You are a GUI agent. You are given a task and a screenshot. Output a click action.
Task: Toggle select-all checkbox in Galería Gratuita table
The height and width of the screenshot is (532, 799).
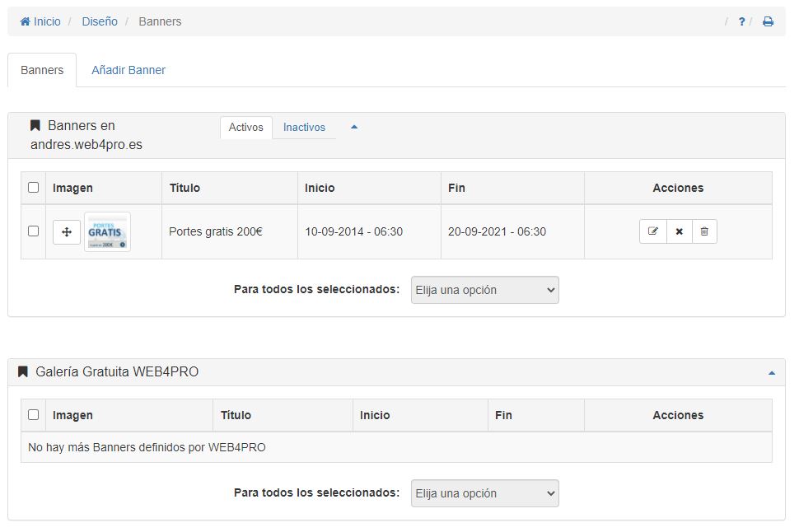pos(34,415)
